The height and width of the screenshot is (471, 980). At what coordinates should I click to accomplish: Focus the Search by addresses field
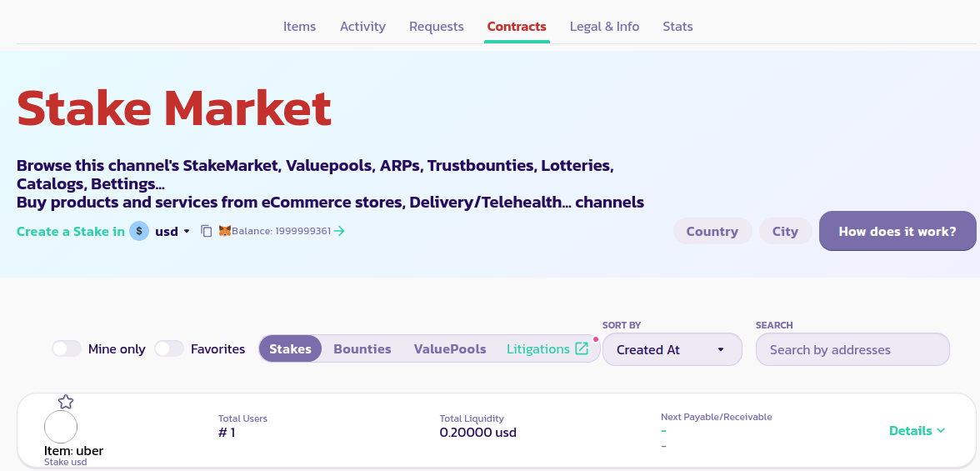pos(852,349)
